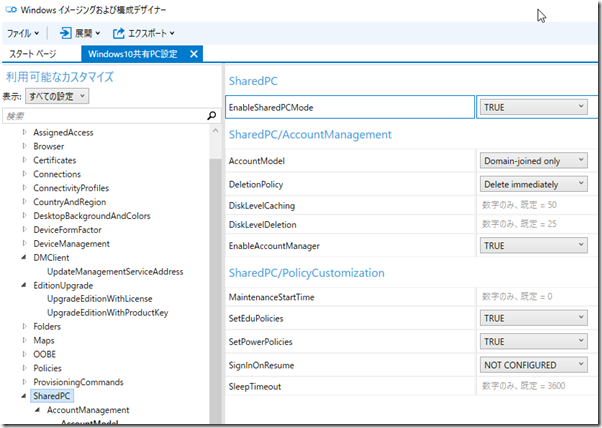Click the エクスポート share icon
Viewport: 602px width, 428px height.
tap(119, 33)
